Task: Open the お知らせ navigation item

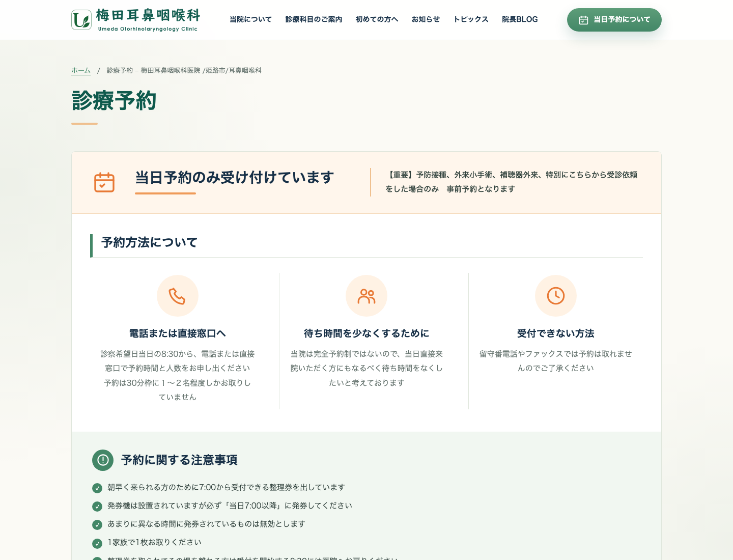Action: click(426, 19)
